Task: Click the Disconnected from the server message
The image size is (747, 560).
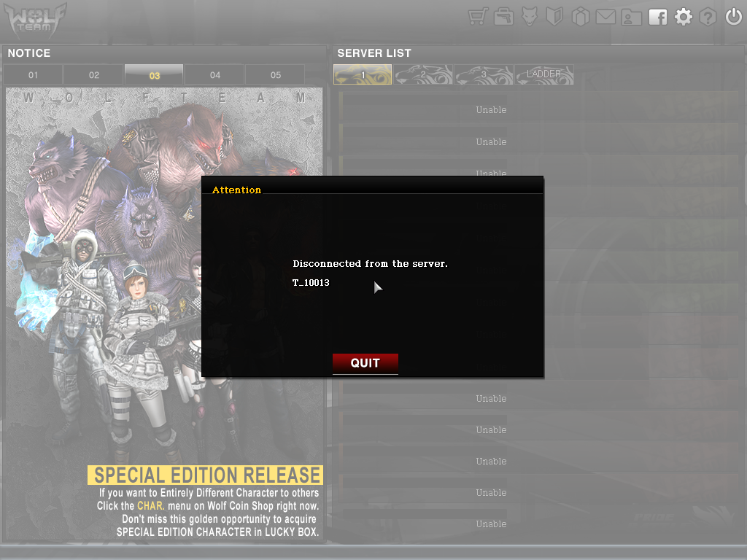Action: [x=370, y=263]
